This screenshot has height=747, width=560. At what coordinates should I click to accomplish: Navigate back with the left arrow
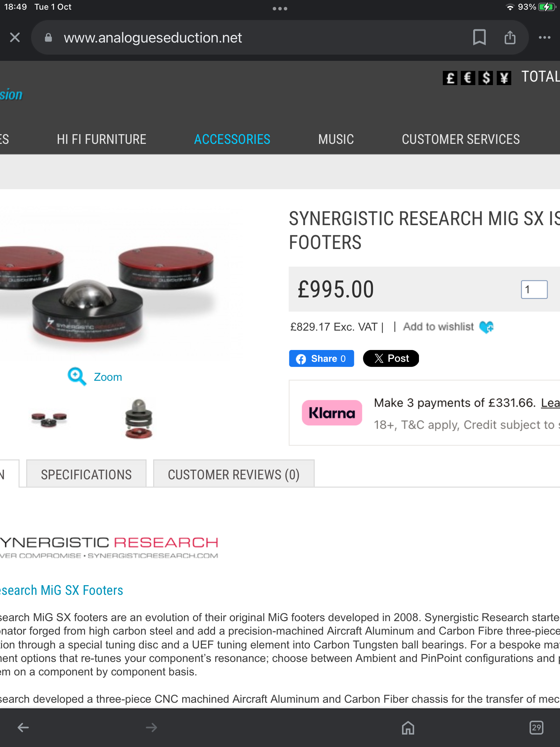pyautogui.click(x=23, y=728)
